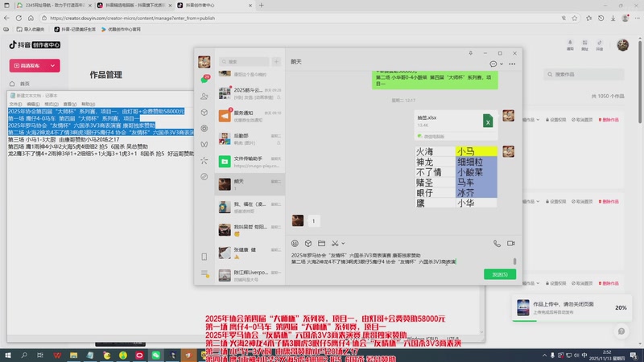Click the screenshot scissors icon in chat toolbar
Screen dimensions: 644x362
pyautogui.click(x=335, y=244)
